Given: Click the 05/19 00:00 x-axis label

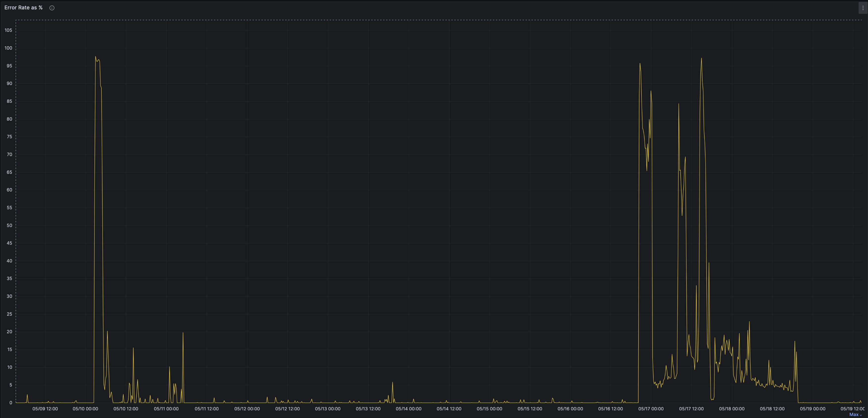Looking at the screenshot, I should point(812,409).
